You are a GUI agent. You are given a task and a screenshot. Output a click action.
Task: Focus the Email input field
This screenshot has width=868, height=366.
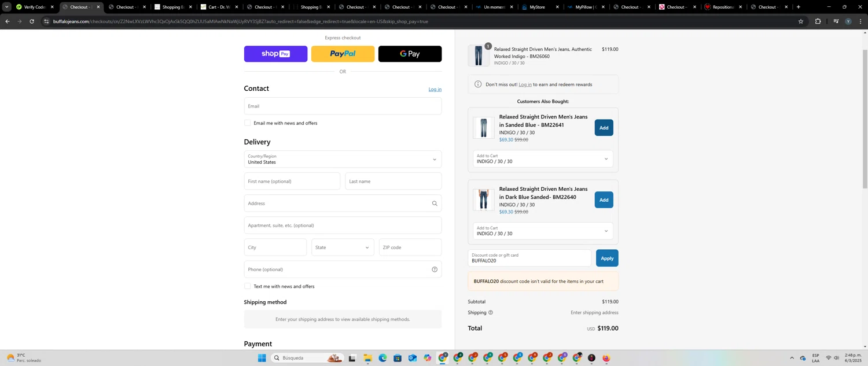343,106
